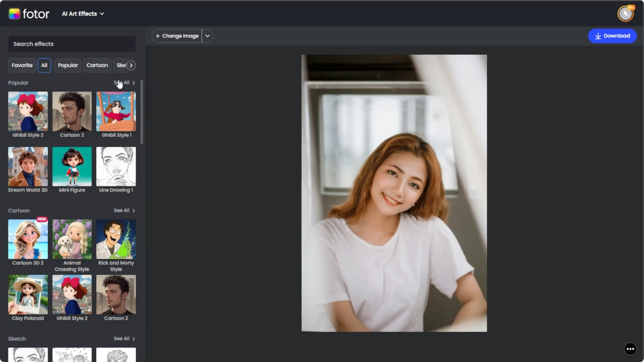Click the Change Image button
The width and height of the screenshot is (644, 362).
pyautogui.click(x=177, y=36)
